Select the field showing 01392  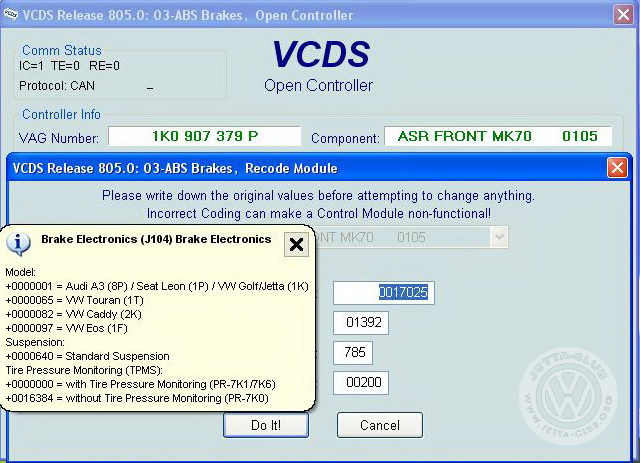tap(361, 323)
